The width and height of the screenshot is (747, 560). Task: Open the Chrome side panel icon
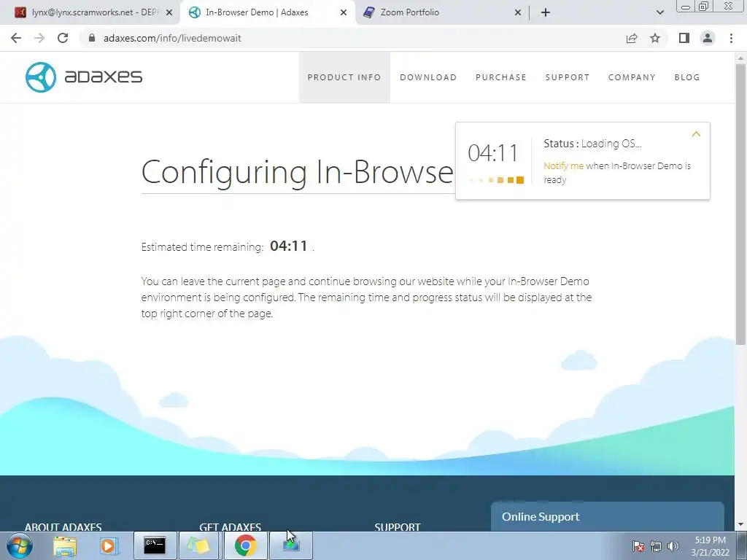click(684, 38)
